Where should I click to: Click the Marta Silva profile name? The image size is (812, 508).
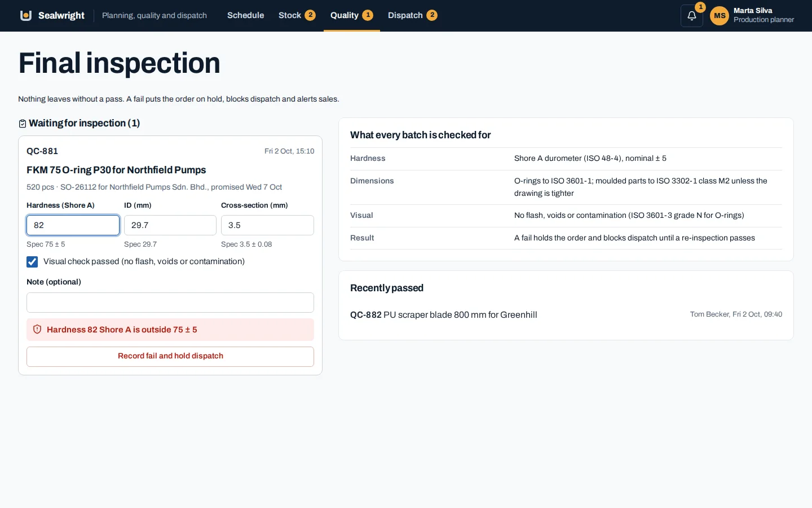(753, 11)
